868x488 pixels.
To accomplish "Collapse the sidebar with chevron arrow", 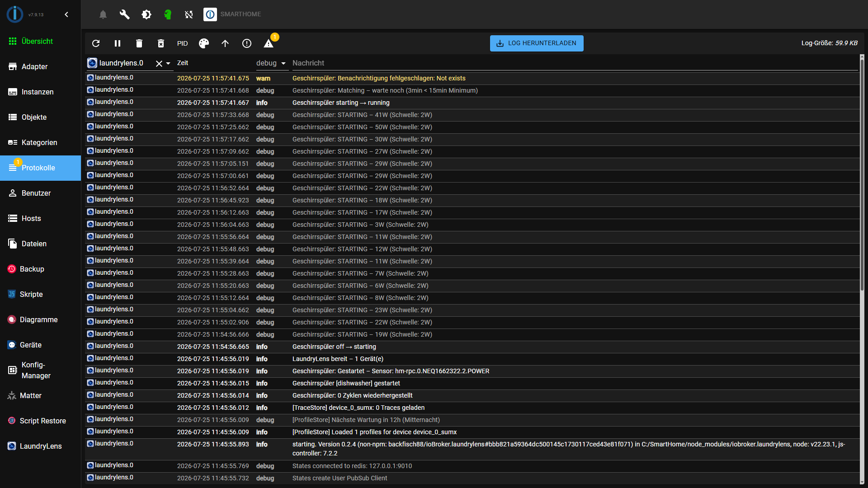I will tap(66, 14).
